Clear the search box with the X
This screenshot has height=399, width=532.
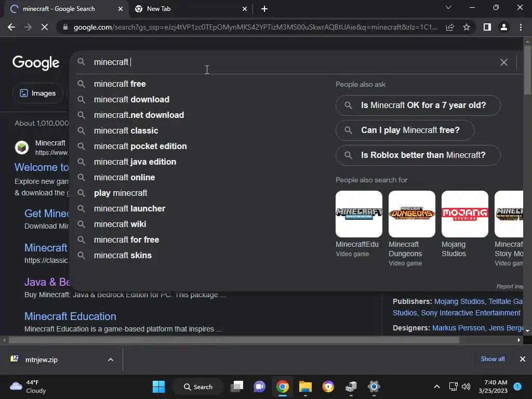504,62
